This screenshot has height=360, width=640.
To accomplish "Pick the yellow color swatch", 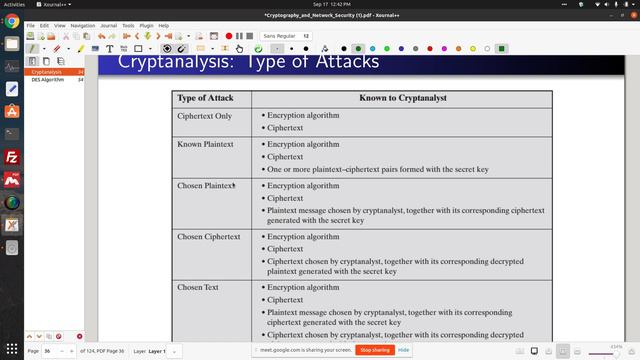I will 473,49.
